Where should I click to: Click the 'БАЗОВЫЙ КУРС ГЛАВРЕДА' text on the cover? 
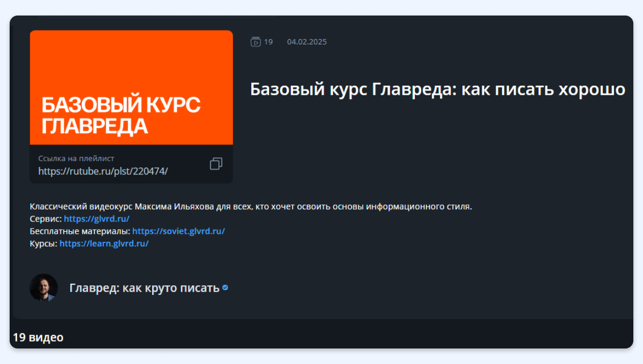(121, 115)
